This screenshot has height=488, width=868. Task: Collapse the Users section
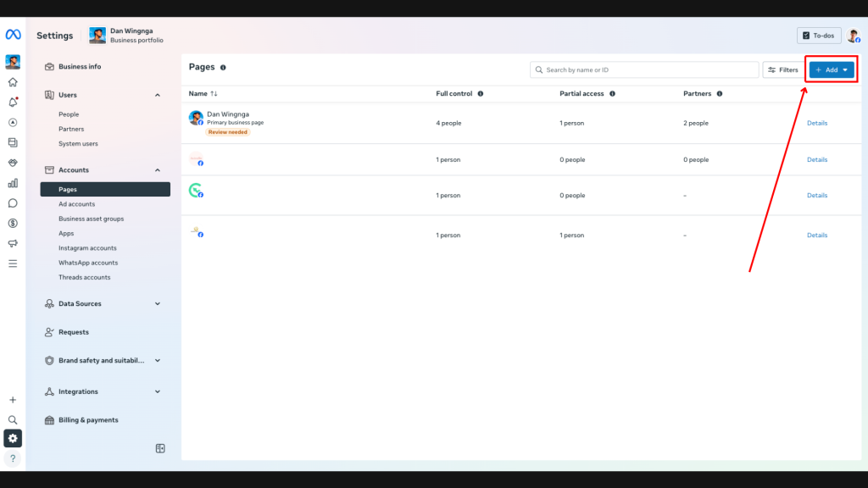[157, 95]
